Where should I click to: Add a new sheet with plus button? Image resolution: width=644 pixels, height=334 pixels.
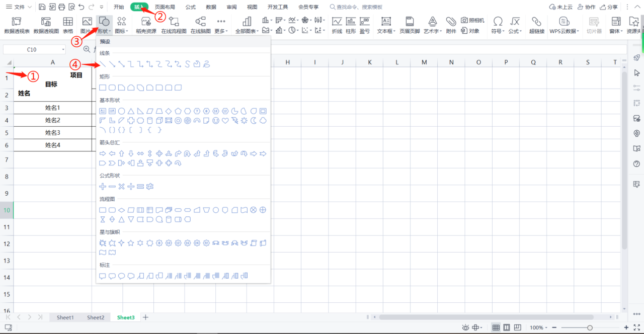tap(145, 317)
